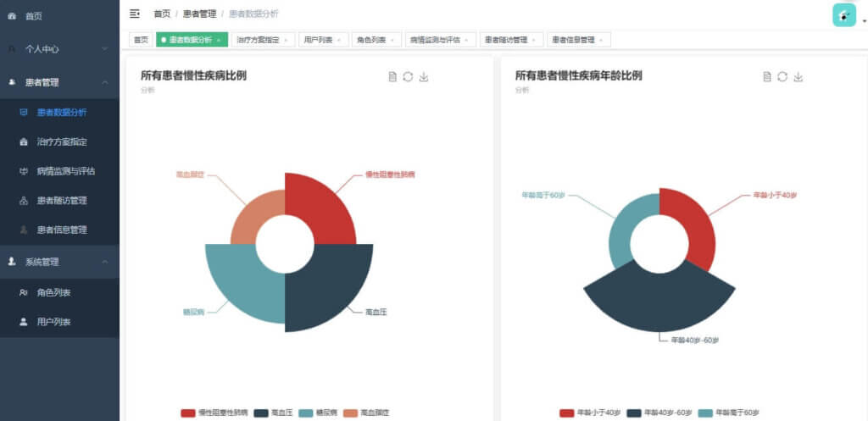Click the 首页 home icon in the sidebar

12,17
